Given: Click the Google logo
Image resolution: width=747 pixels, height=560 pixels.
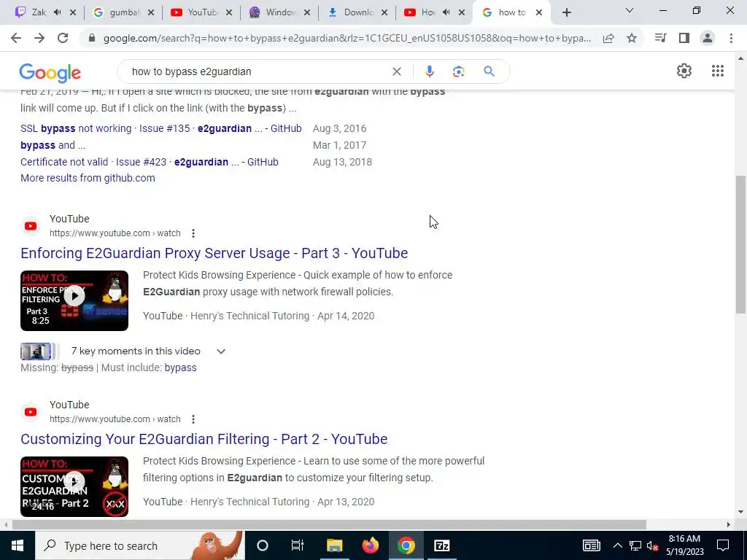Looking at the screenshot, I should 50,72.
